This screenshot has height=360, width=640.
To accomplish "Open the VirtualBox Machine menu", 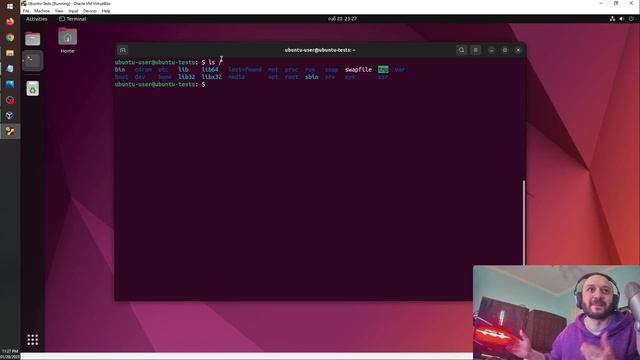I will coord(42,11).
